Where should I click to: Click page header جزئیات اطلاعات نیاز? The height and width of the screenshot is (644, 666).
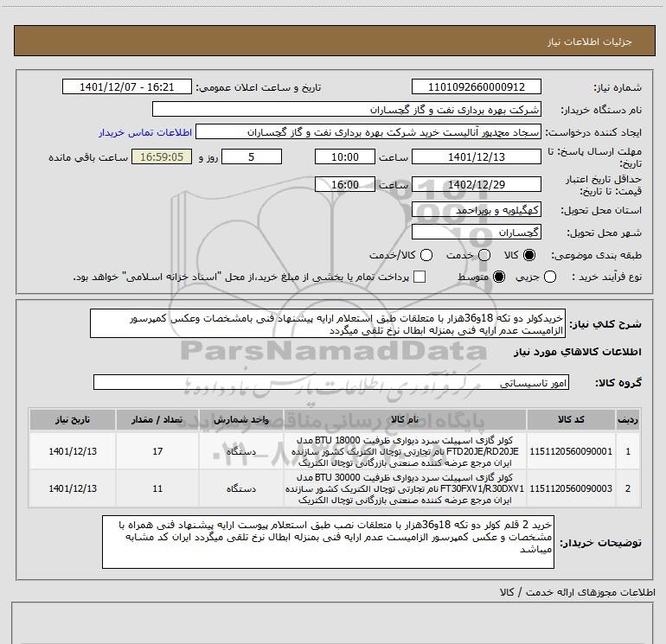pos(590,41)
